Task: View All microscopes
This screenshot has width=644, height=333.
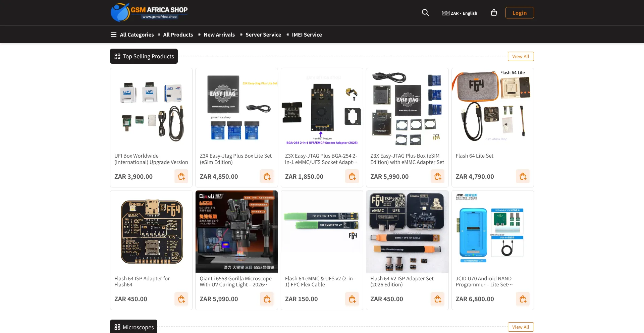Action: (521, 327)
